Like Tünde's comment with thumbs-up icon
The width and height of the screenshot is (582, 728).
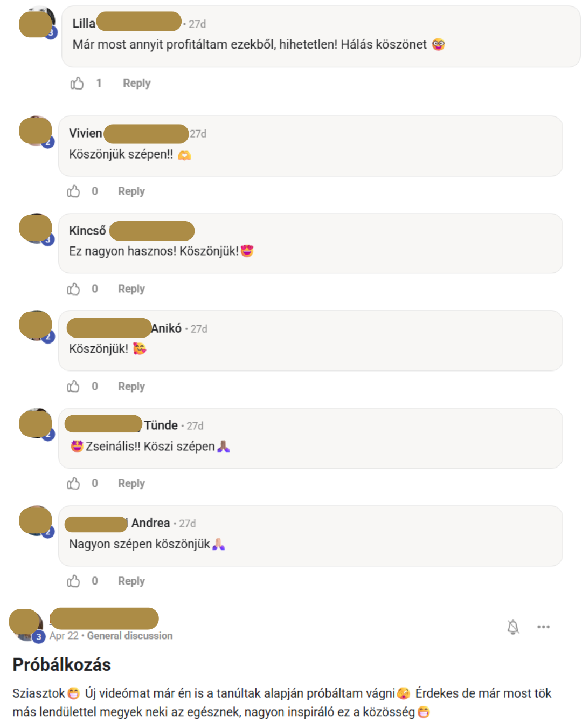coord(73,484)
